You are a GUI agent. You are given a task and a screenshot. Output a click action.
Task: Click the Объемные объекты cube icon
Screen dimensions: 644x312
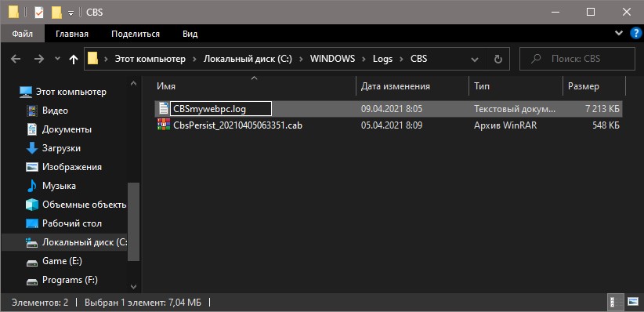pyautogui.click(x=31, y=205)
